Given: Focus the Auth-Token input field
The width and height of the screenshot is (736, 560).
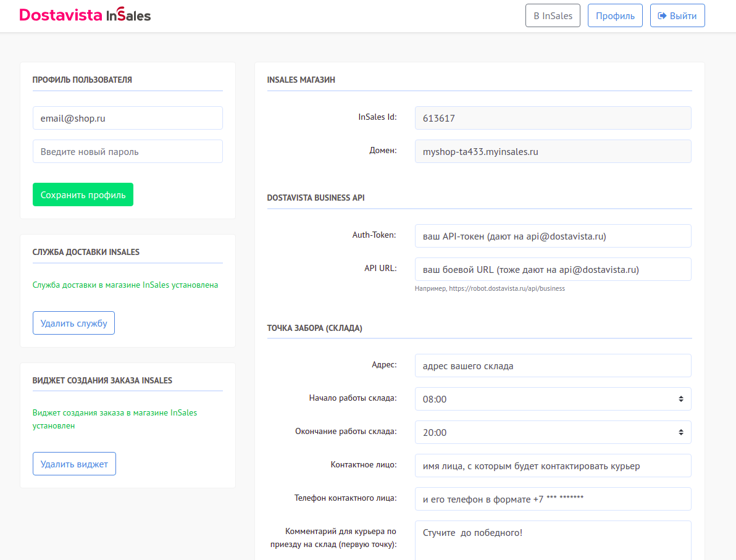Looking at the screenshot, I should [x=553, y=236].
